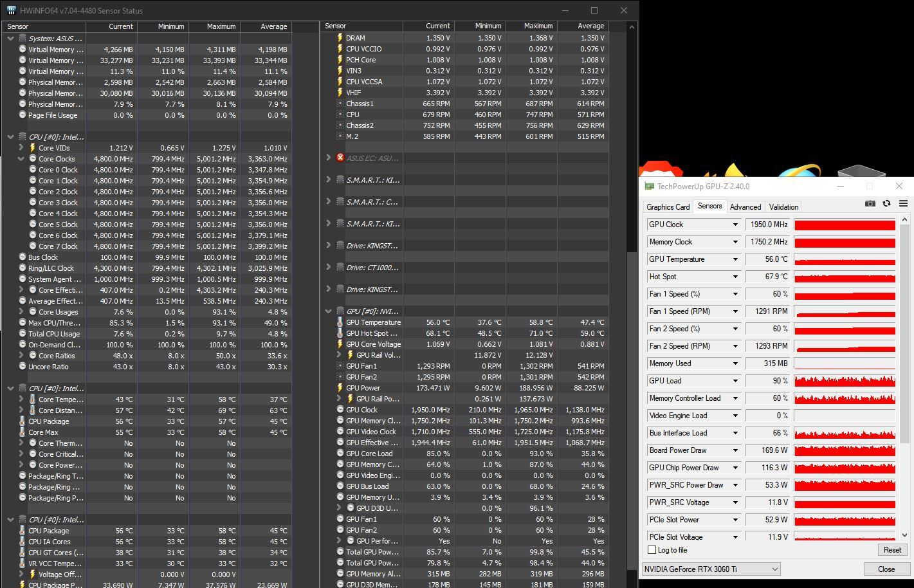Click the Average column header in left panel
Screen dimensions: 914x588
click(x=266, y=26)
